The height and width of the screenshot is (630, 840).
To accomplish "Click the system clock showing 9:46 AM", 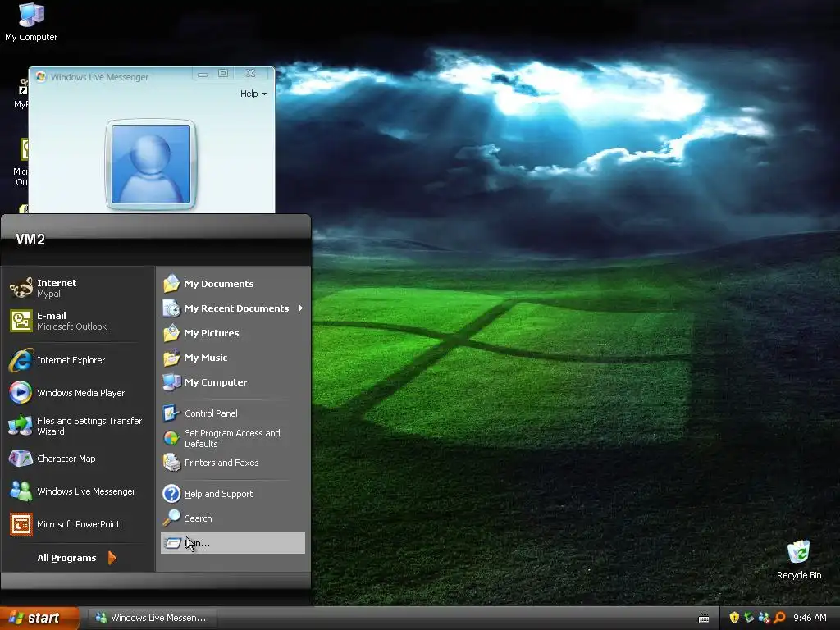I will [810, 619].
